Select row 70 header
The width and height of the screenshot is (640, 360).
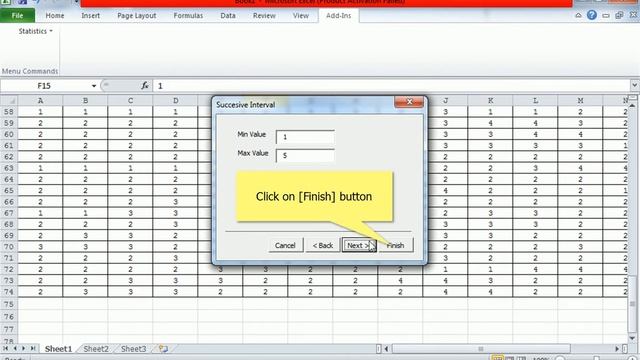coord(9,247)
